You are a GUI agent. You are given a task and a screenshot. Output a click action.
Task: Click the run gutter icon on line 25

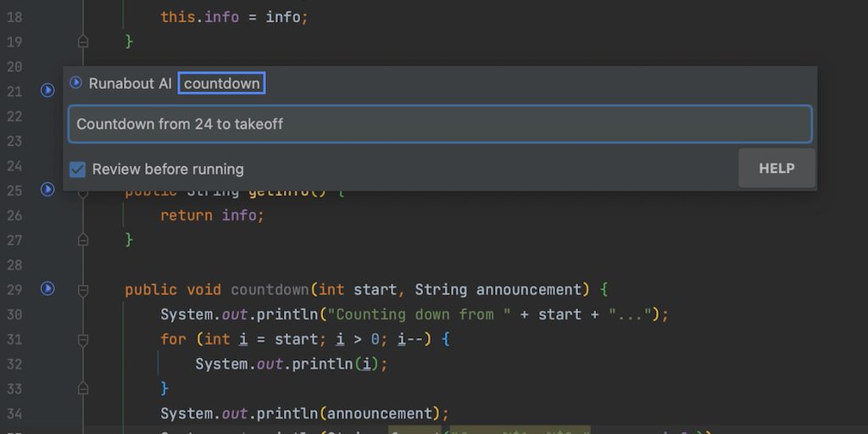47,189
